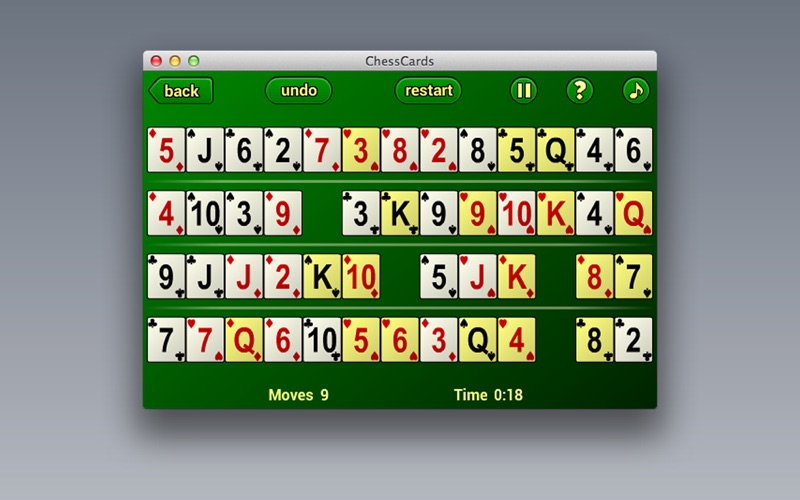This screenshot has width=800, height=500.
Task: Click the 8 of hearts card
Action: coord(399,150)
